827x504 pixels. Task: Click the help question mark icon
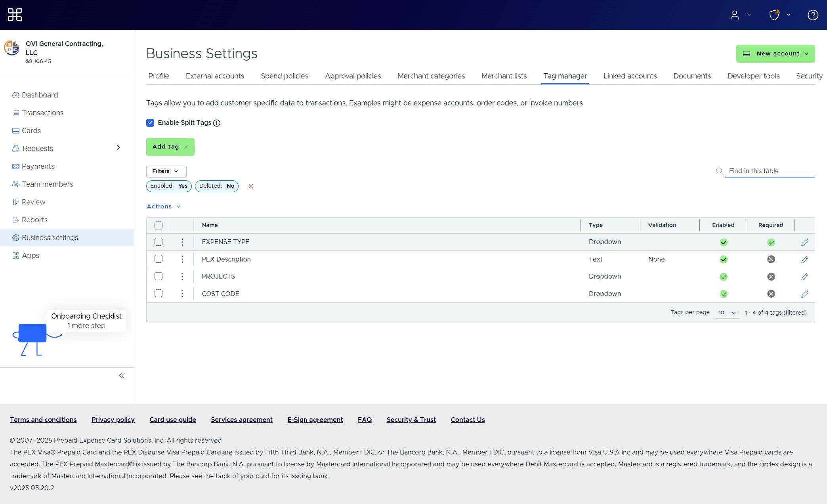tap(813, 15)
